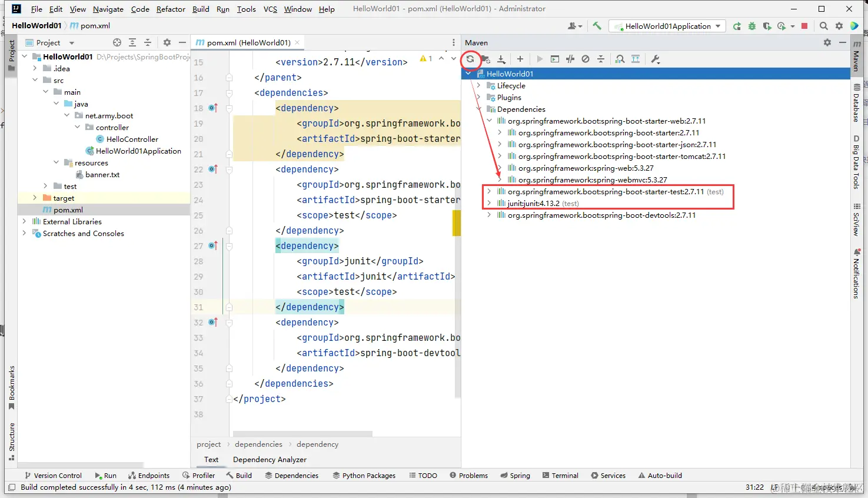Debug HelloWorld01Application with bug icon
This screenshot has height=498, width=868.
pyautogui.click(x=752, y=26)
